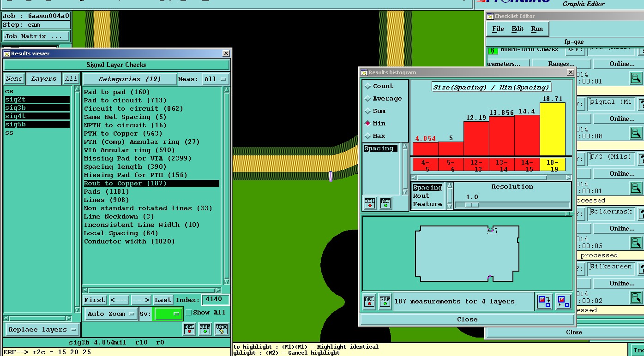This screenshot has width=644, height=356.
Task: Click REF icon beside histogram measurements text
Action: [x=385, y=302]
